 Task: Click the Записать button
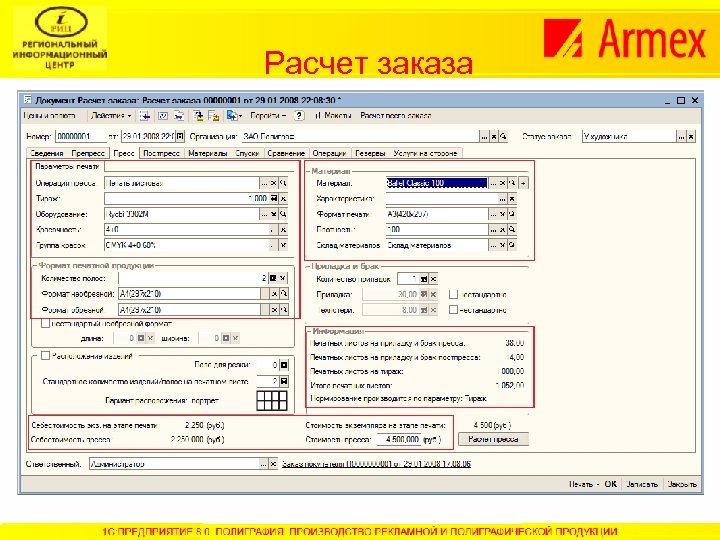[641, 484]
